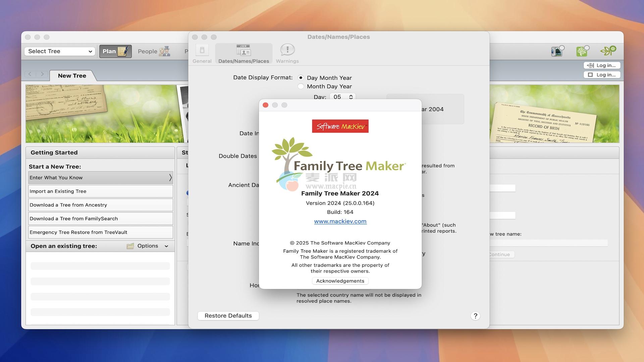Choose Emergency Tree Restore from TreeVault

(101, 232)
